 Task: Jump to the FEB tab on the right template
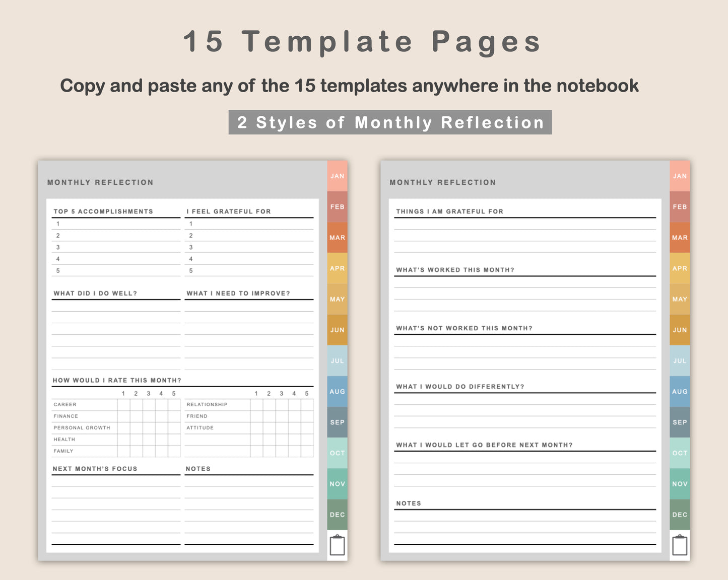(680, 207)
